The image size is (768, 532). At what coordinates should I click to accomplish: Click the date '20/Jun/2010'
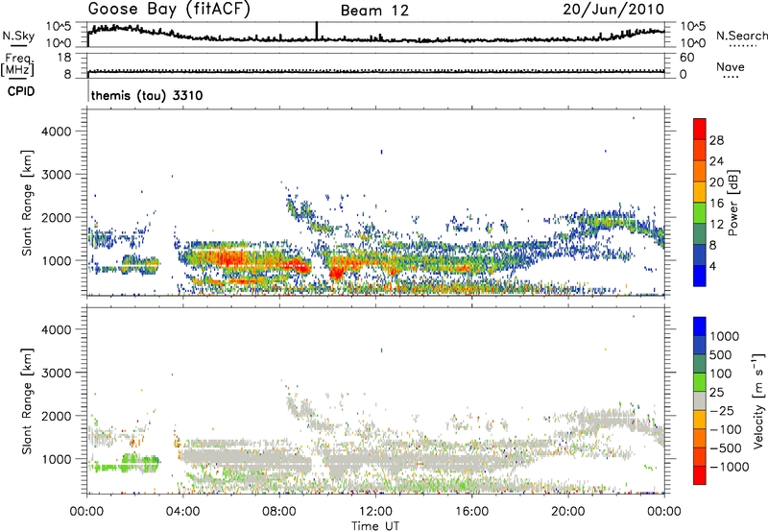pos(613,10)
